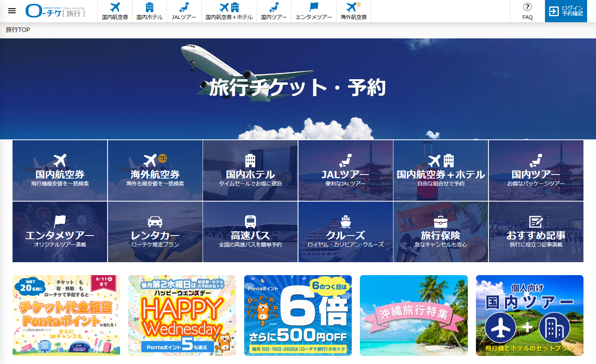This screenshot has height=364, width=596.
Task: Open 国内航空券 tile title
Action: (60, 175)
